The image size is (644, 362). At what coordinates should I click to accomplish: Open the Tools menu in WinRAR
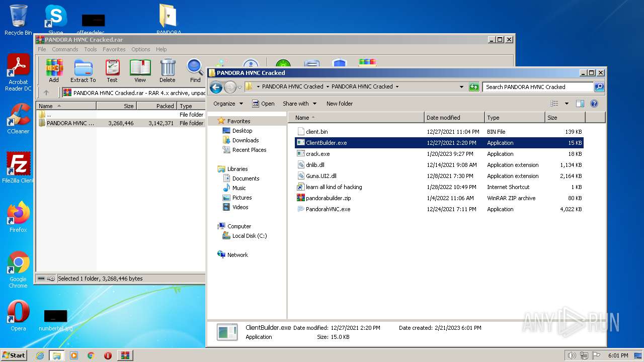(x=91, y=49)
